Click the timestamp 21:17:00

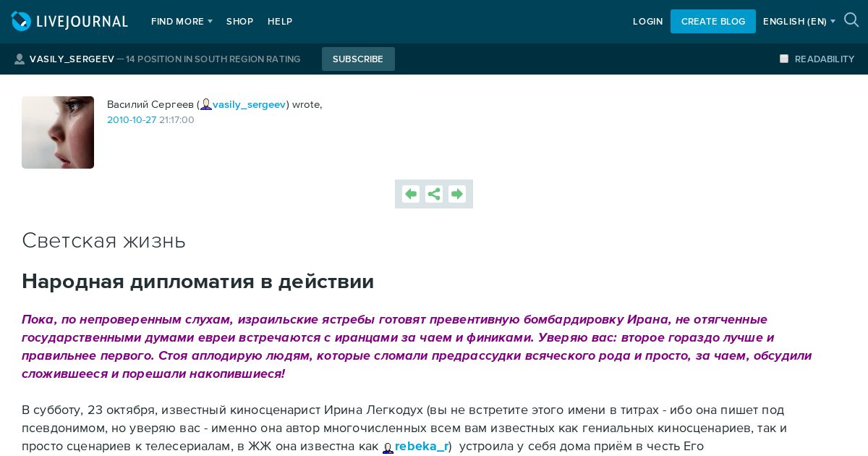(176, 120)
